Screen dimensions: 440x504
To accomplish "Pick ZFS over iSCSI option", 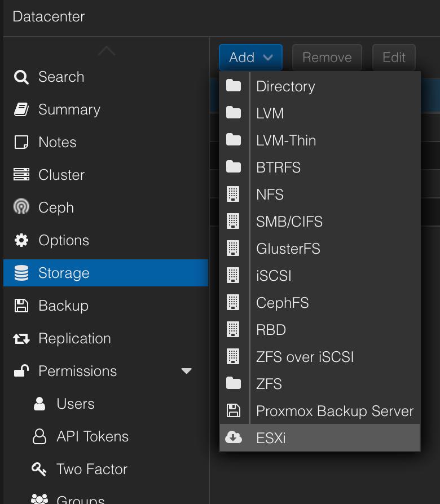I will tap(305, 357).
